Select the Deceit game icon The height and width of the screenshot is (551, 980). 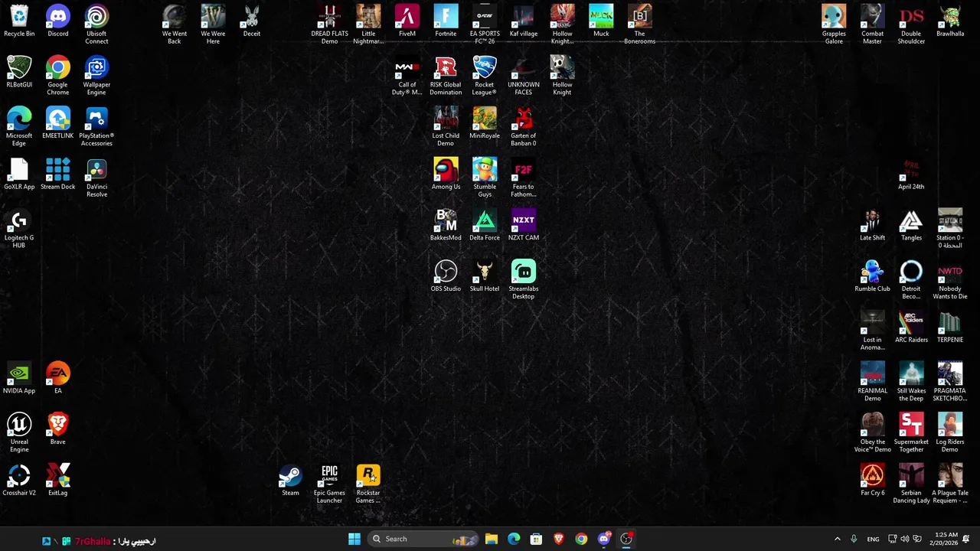252,21
